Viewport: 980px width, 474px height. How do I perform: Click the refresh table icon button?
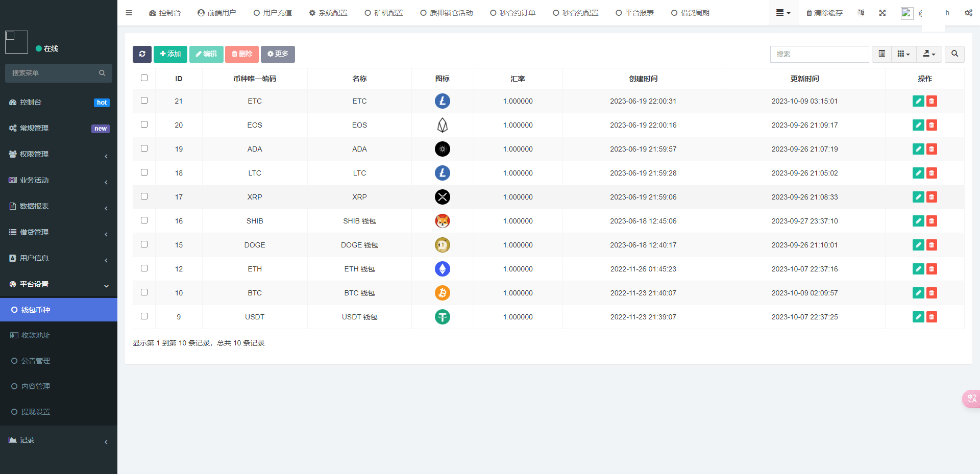(x=142, y=54)
